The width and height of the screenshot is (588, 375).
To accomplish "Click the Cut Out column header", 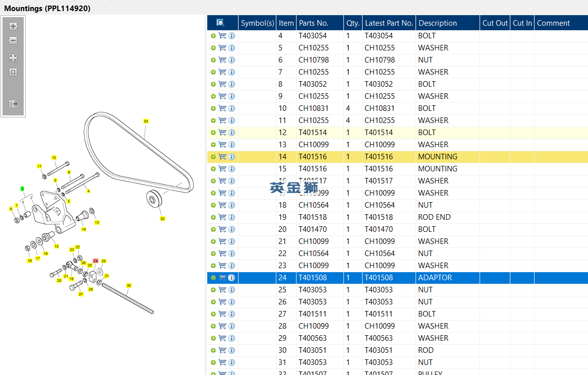I will pos(495,23).
